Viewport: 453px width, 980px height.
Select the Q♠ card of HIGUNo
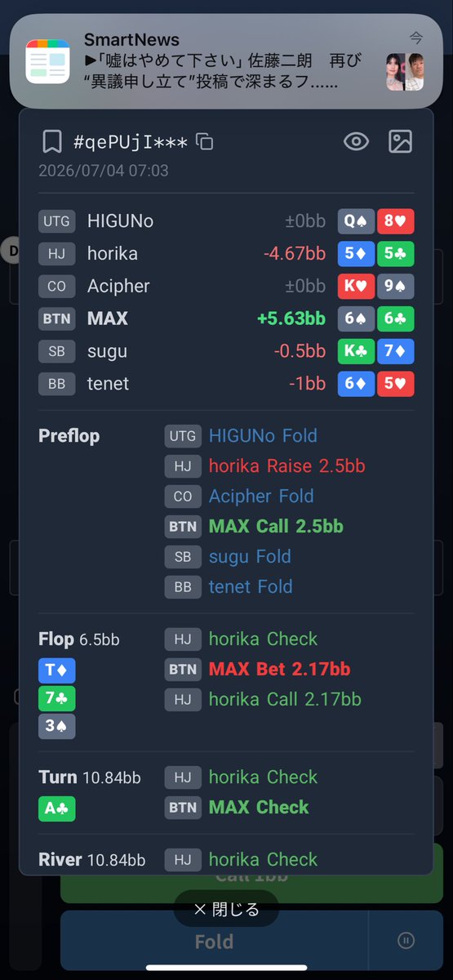point(356,221)
